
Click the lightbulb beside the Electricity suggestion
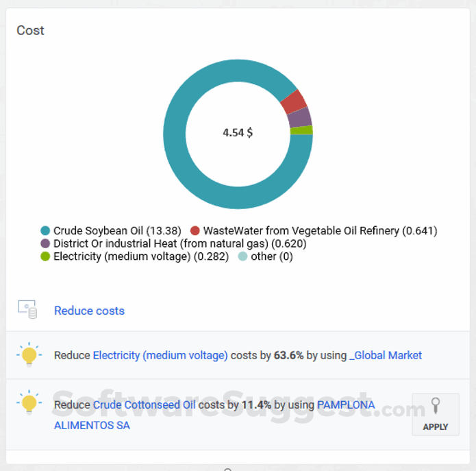(x=29, y=355)
